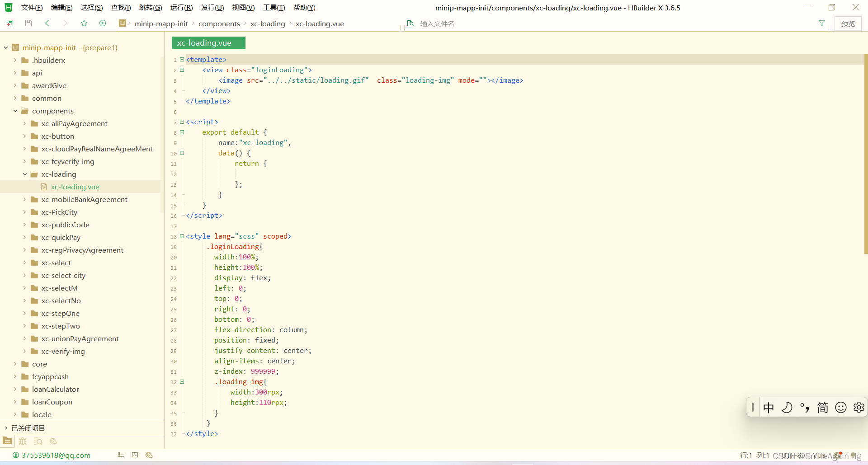
Task: Click the outline list icon in status bar
Action: pyautogui.click(x=121, y=455)
